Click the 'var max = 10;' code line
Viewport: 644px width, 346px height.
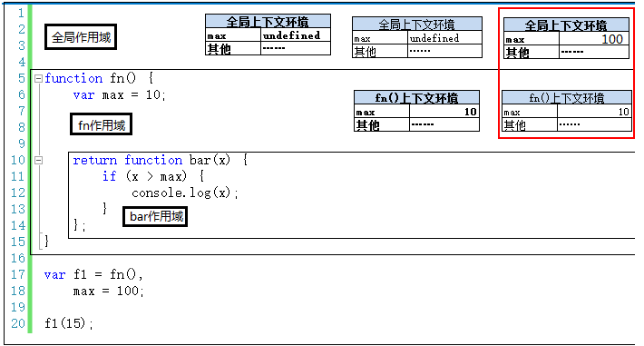[x=119, y=95]
